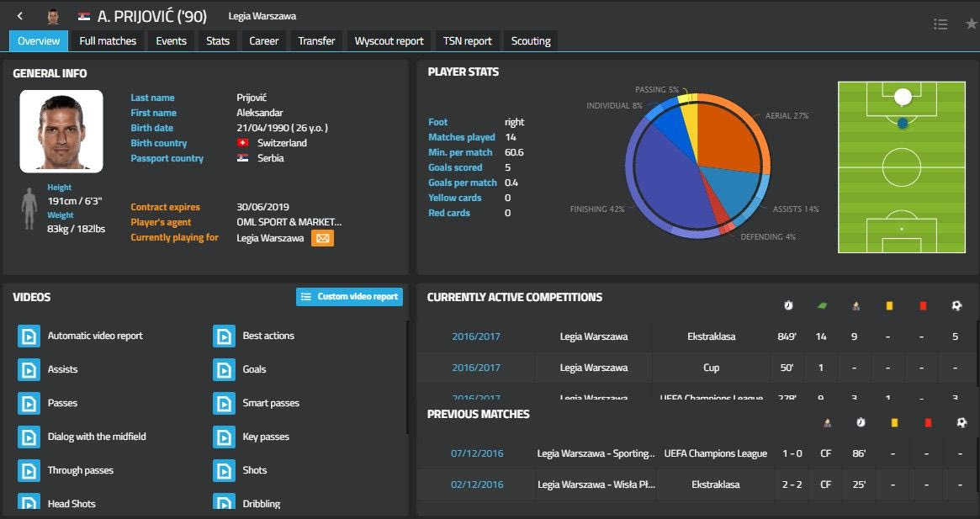
Task: Play the Through passes video
Action: click(x=29, y=471)
